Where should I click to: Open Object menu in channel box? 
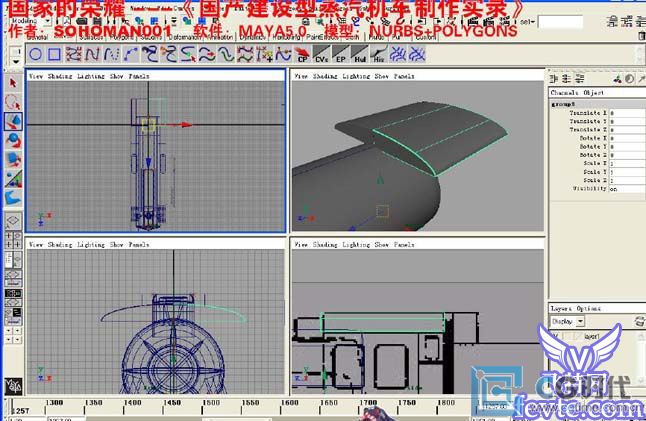click(x=594, y=93)
